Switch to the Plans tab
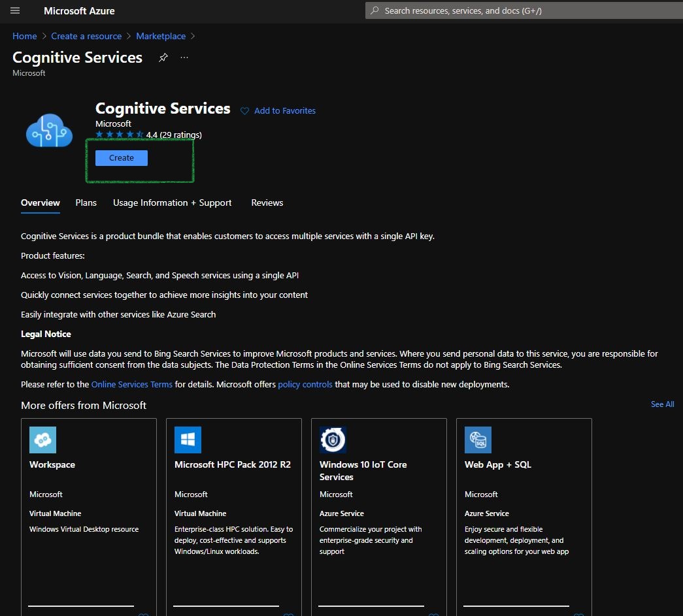Viewport: 683px width, 616px height. pos(86,203)
